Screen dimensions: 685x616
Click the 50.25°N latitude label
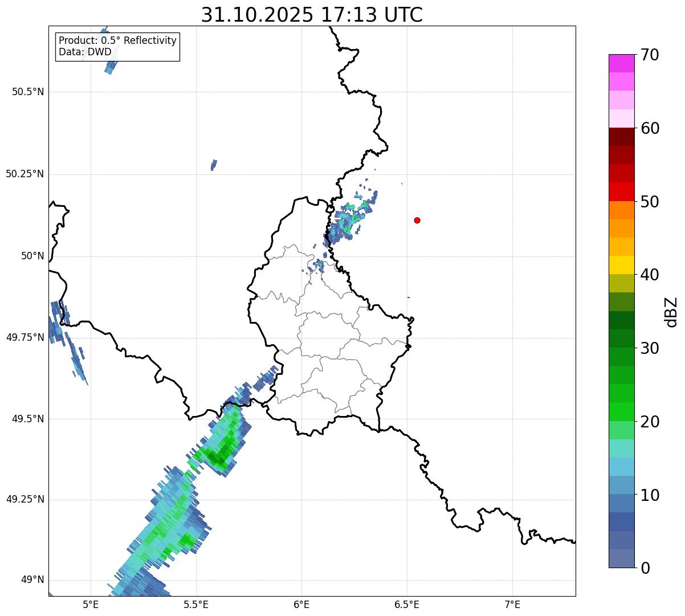(25, 174)
